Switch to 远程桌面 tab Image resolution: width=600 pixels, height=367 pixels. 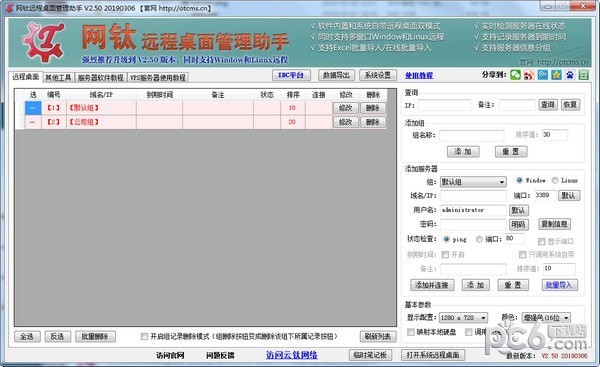25,77
